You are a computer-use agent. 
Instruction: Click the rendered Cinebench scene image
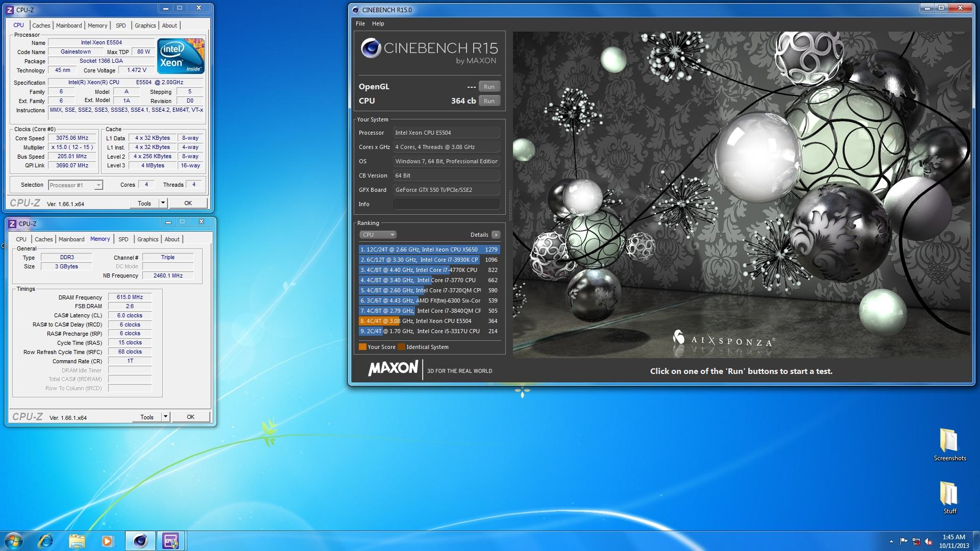pos(742,194)
